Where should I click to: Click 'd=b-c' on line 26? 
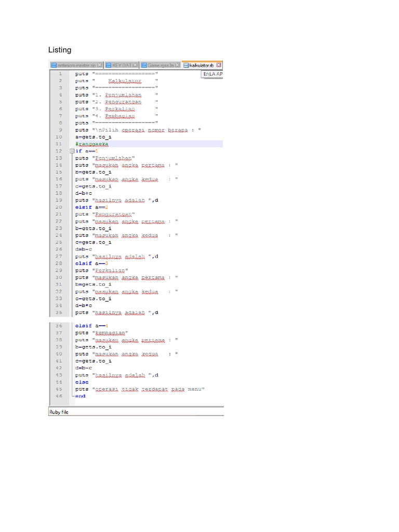pyautogui.click(x=84, y=249)
